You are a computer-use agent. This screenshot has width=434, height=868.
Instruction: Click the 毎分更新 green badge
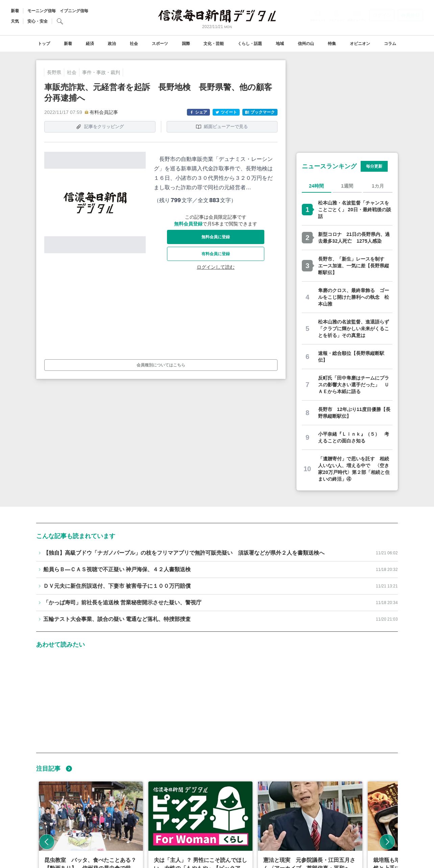[x=374, y=166]
